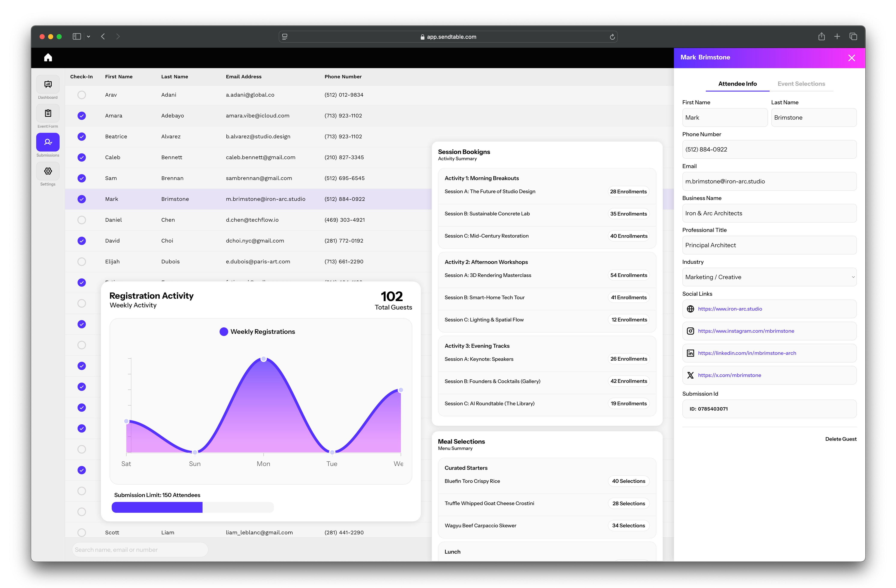
Task: Click the Home icon in top bar
Action: tap(48, 58)
